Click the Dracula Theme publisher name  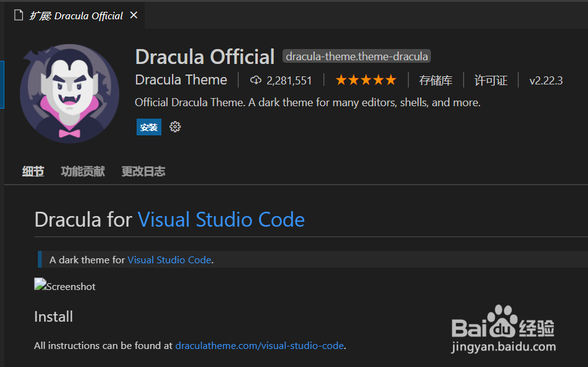[x=181, y=80]
